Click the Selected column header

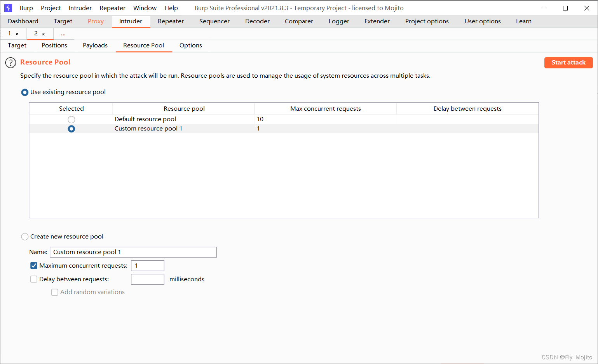[x=71, y=109]
